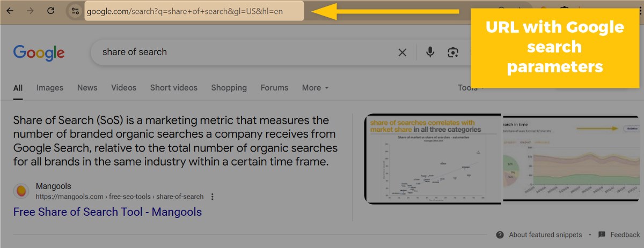Click the Google logo
644x248 pixels.
(x=39, y=52)
